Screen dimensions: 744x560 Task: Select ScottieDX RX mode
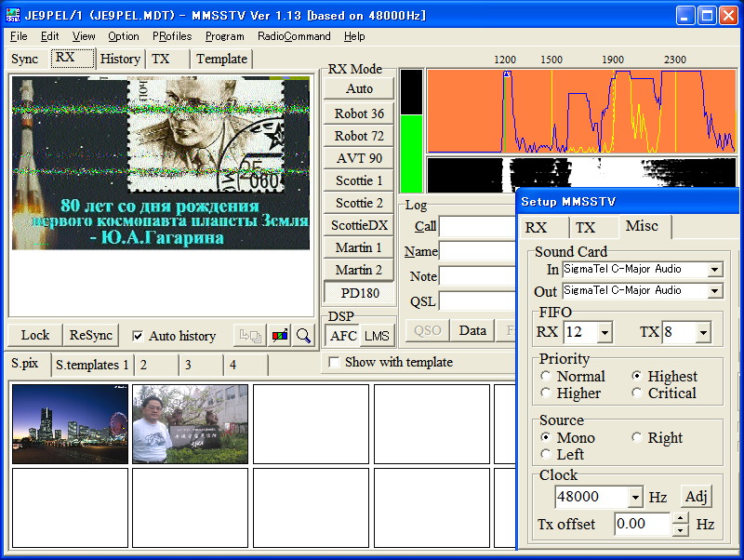[x=359, y=225]
